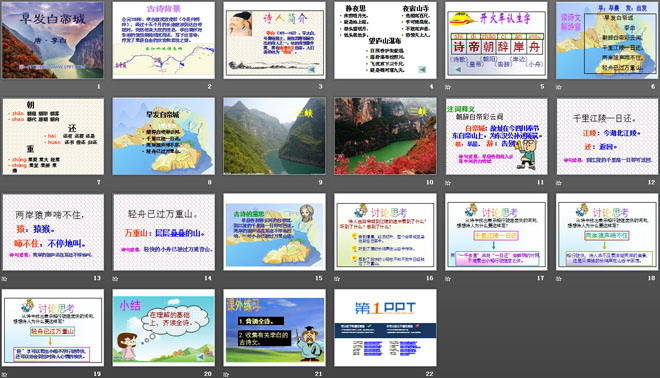Select slide 22 第1PPT thumbnail
The image size is (660, 378).
(x=385, y=327)
